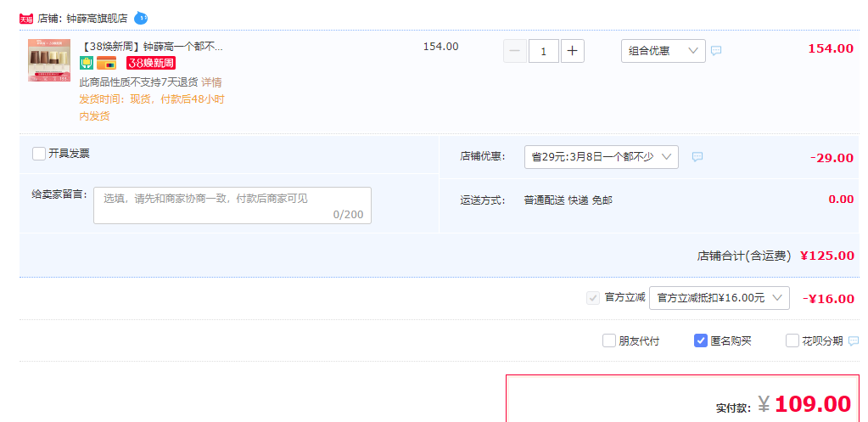868x422 pixels.
Task: Click the shipping fee amount 0.00
Action: pyautogui.click(x=841, y=200)
